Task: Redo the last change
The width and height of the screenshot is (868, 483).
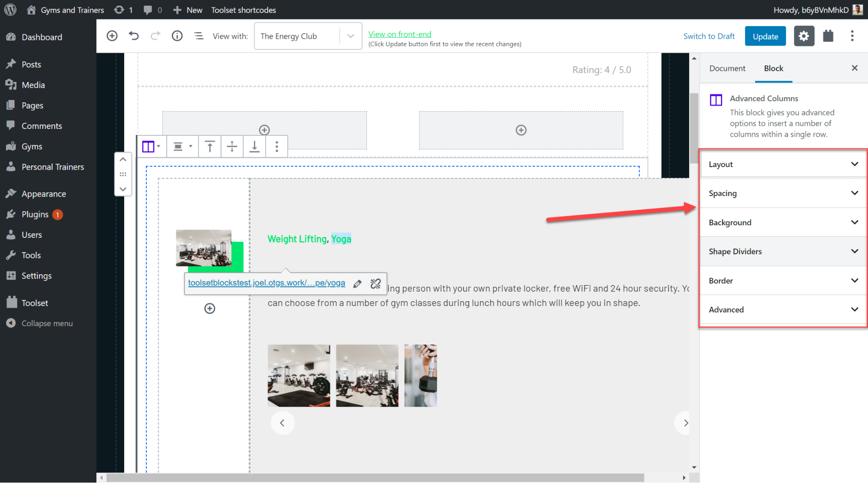Action: (155, 36)
